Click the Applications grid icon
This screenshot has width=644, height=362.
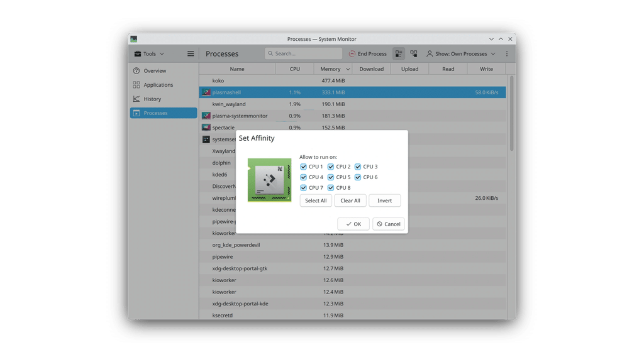tap(136, 85)
